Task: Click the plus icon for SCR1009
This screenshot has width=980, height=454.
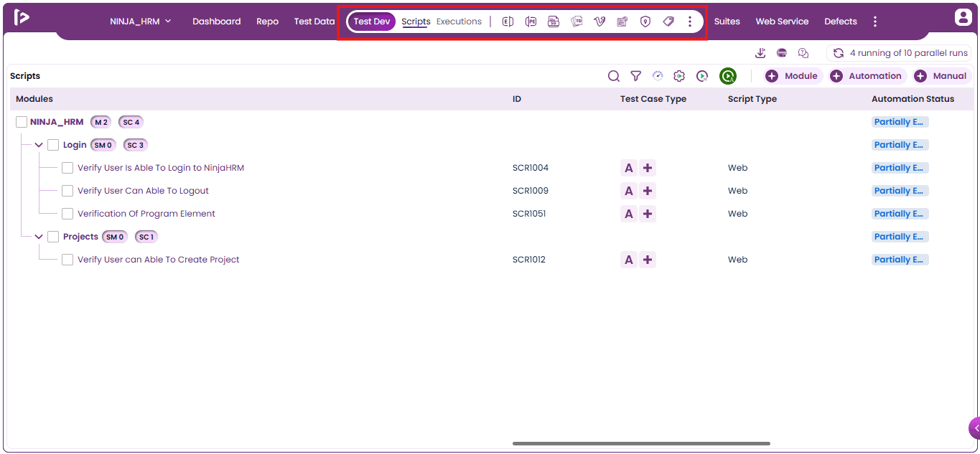Action: point(648,191)
